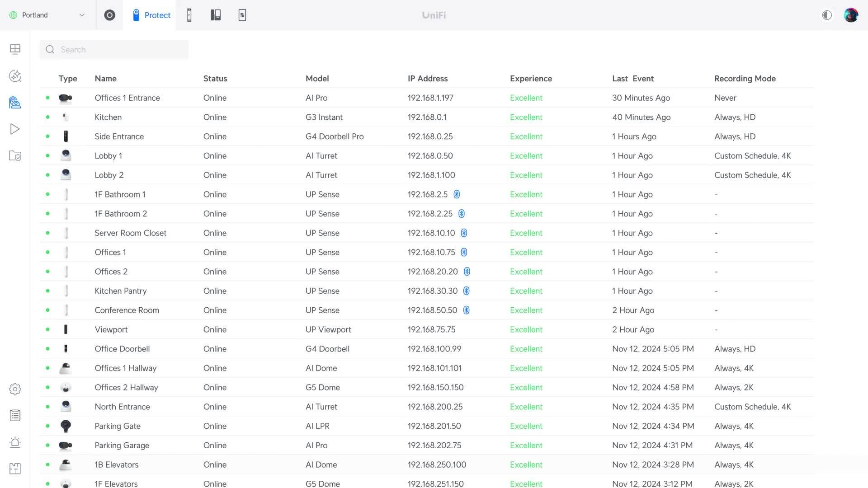
Task: Focus the Search devices field
Action: tap(114, 49)
